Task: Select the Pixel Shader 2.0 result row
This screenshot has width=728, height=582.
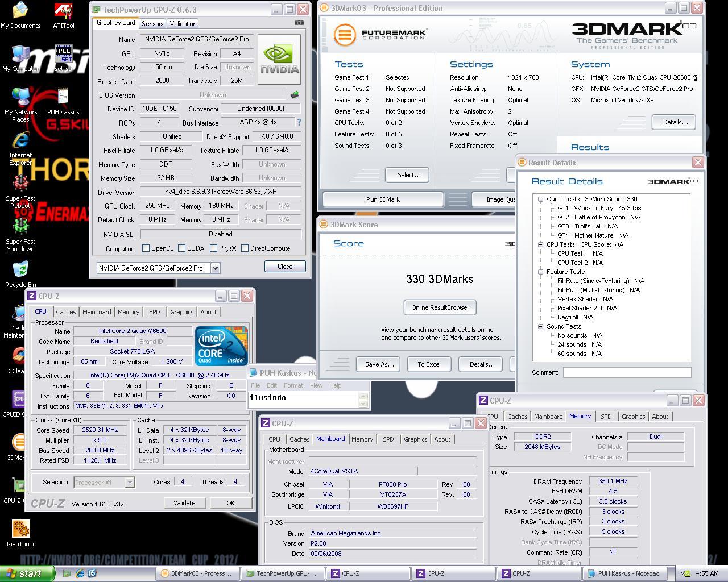Action: click(x=587, y=308)
